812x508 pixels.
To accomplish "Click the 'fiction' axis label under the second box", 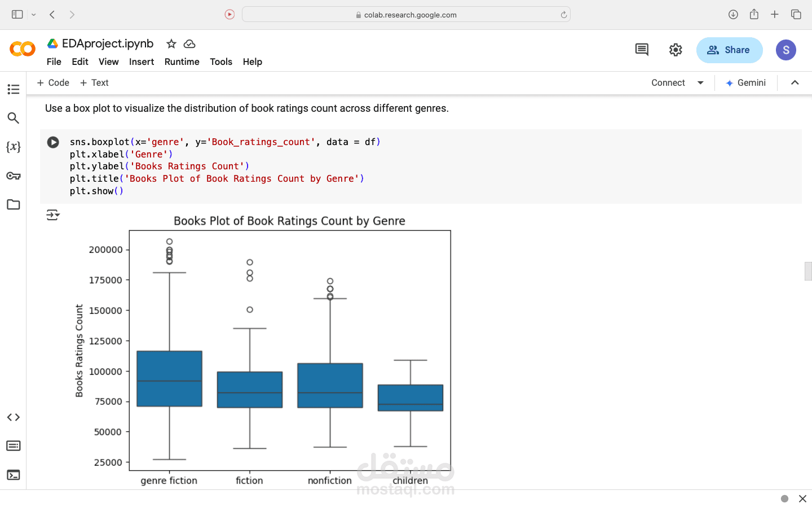I will click(x=249, y=480).
